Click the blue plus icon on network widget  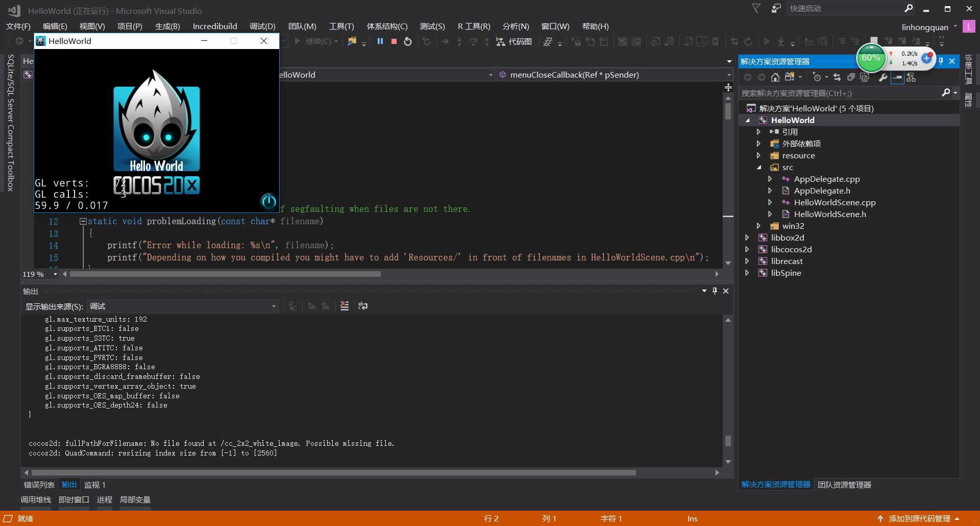point(927,58)
